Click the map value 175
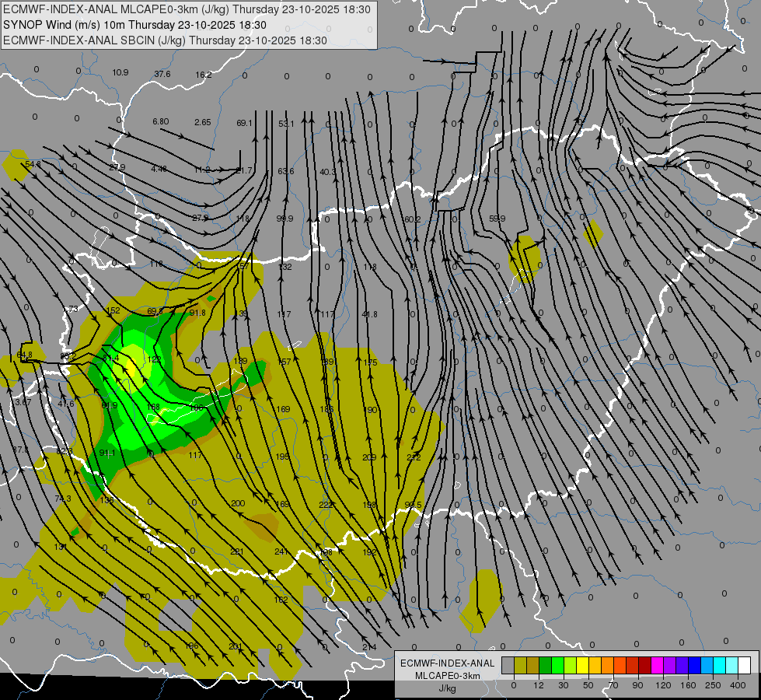761x700 pixels. tap(370, 362)
